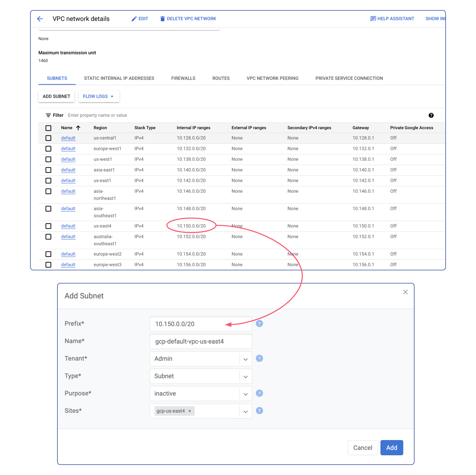Open the Tenant dropdown in Add Subnet
Viewport: 476px width, 475px height.
[245, 359]
